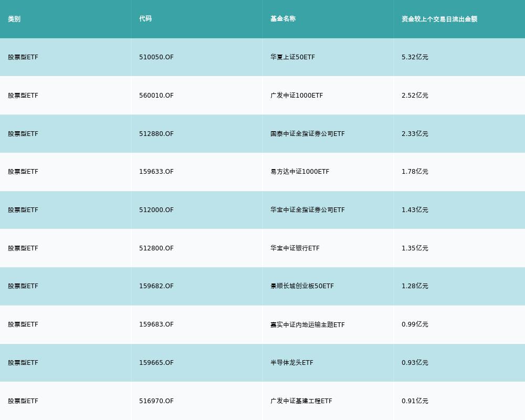Click the 类别 column header

[14, 19]
